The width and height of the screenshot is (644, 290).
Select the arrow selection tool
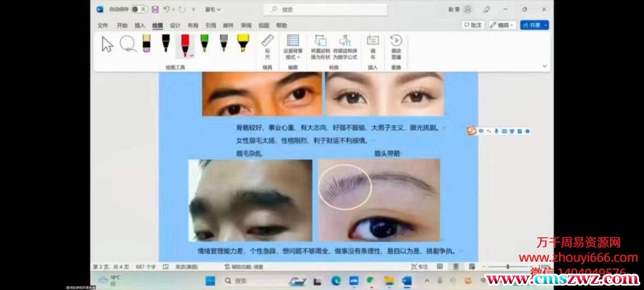pyautogui.click(x=108, y=44)
